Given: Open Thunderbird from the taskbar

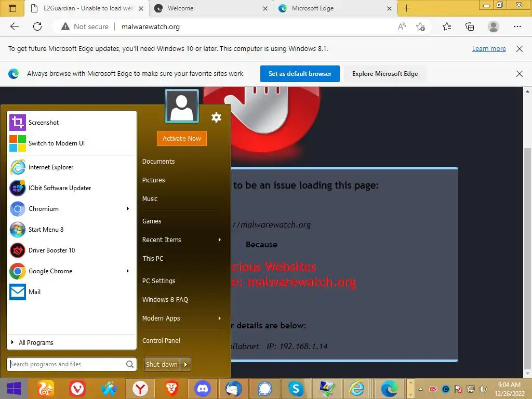Looking at the screenshot, I should click(x=234, y=389).
